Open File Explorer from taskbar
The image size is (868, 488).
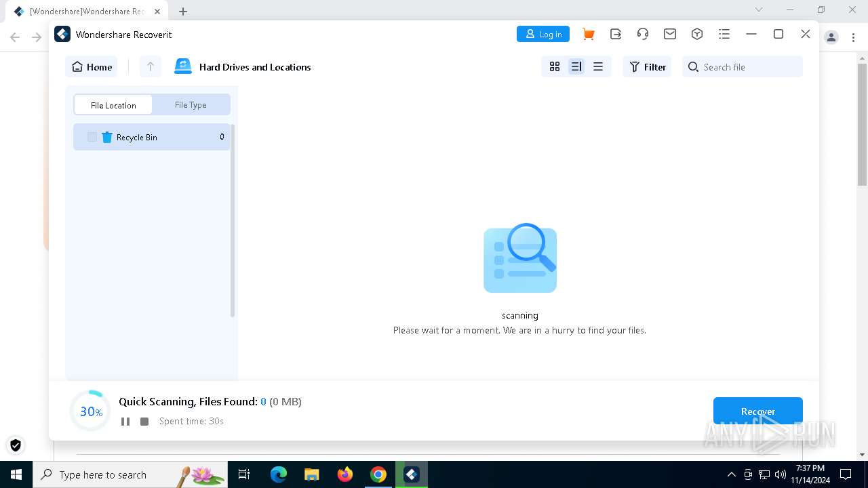311,474
